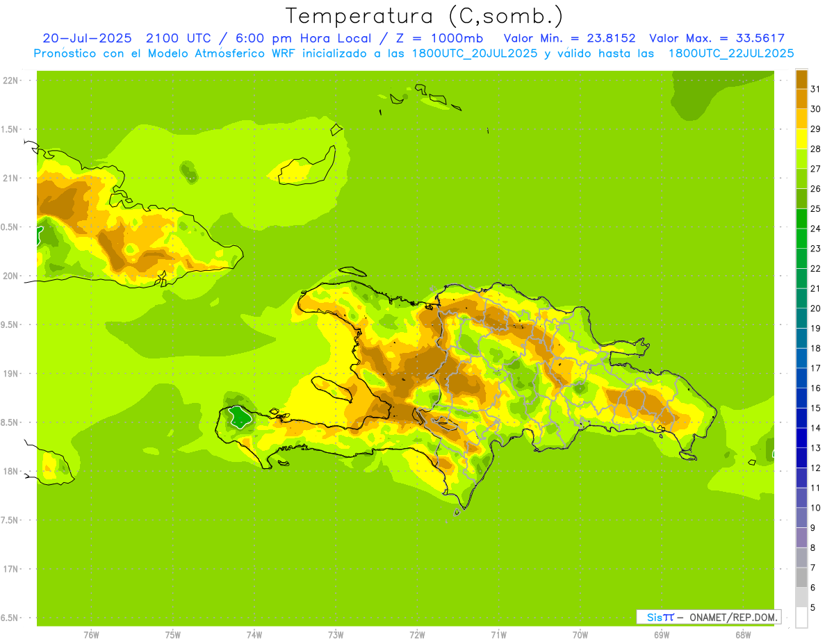Select the '20-Jul-2025' date text
834x644 pixels.
87,38
